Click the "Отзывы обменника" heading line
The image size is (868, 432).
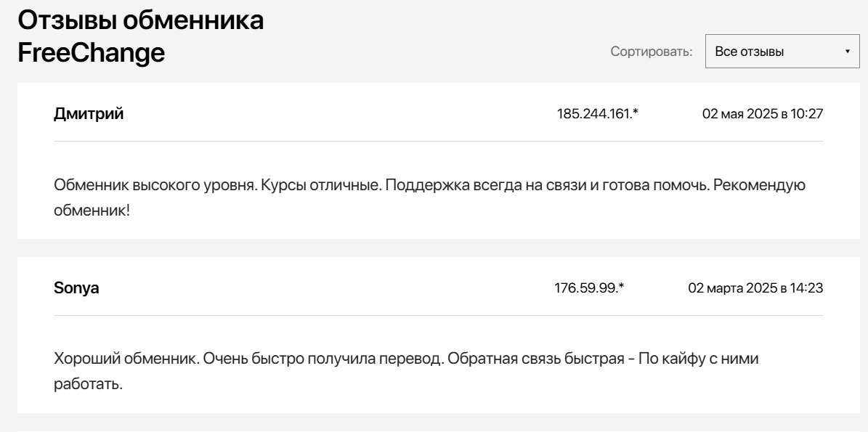click(140, 20)
